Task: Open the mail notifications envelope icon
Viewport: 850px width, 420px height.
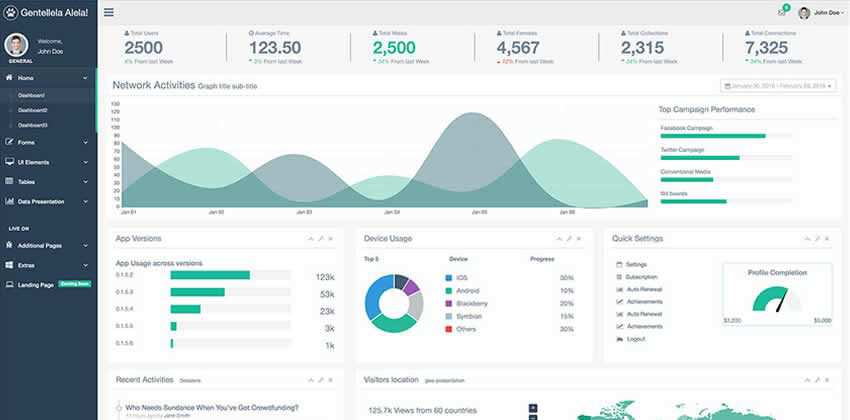Action: coord(781,13)
